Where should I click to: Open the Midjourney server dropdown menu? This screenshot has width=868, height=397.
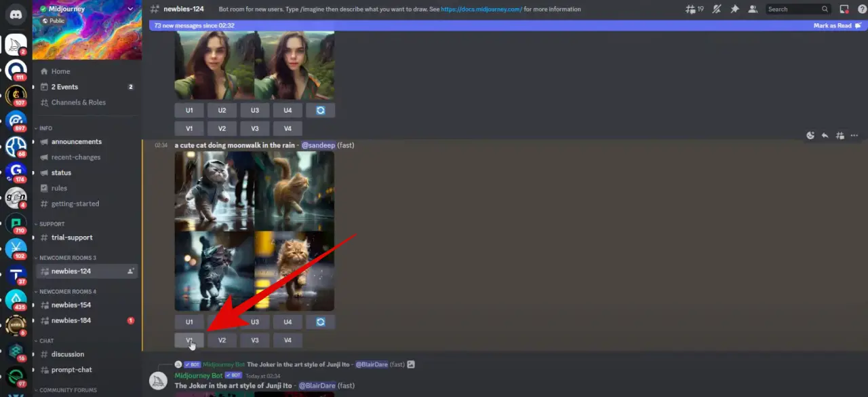click(x=130, y=9)
